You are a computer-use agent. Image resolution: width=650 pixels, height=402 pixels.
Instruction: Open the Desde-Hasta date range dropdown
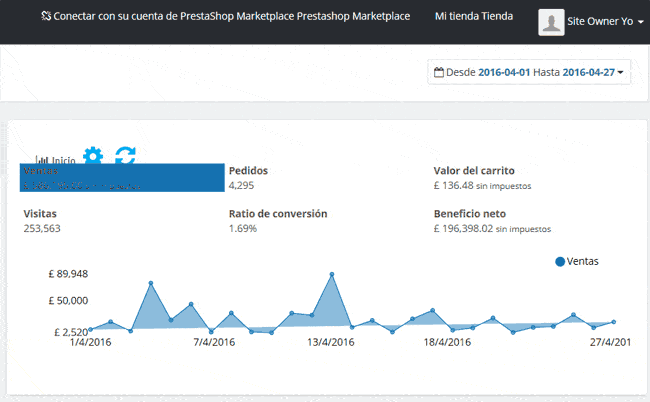529,73
